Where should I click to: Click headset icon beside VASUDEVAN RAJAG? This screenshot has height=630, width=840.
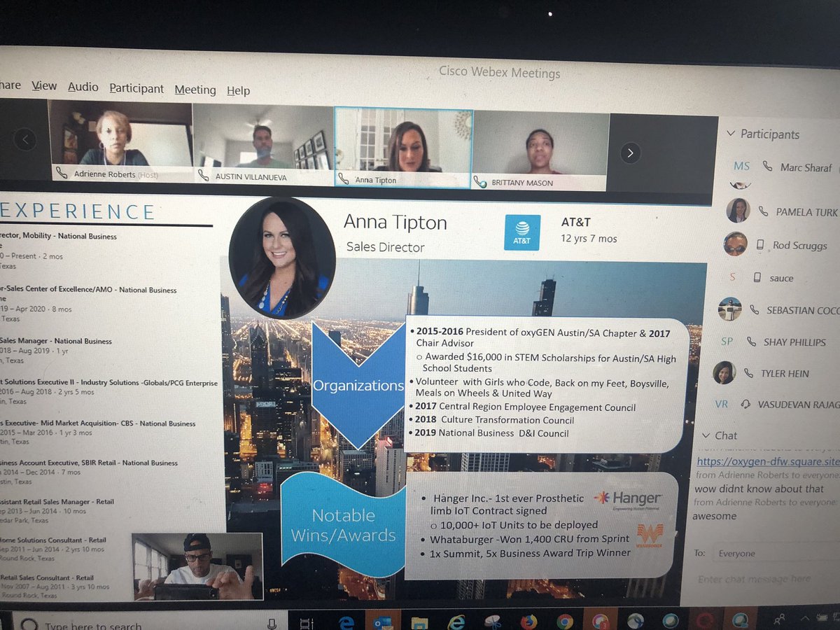coord(745,404)
